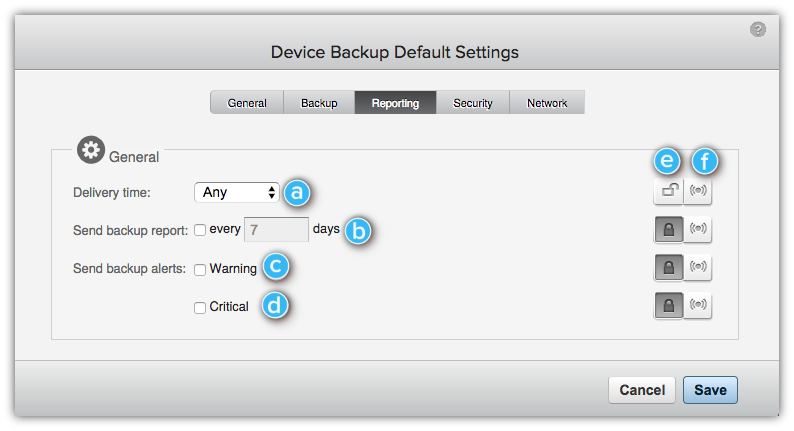Click the push broadcast icon for Delivery time

698,191
